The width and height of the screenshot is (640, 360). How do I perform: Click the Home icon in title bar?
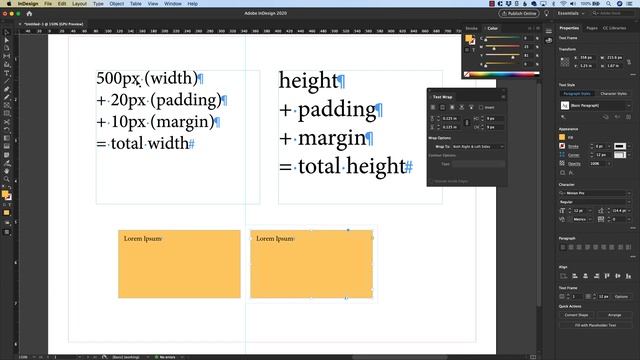(x=29, y=13)
